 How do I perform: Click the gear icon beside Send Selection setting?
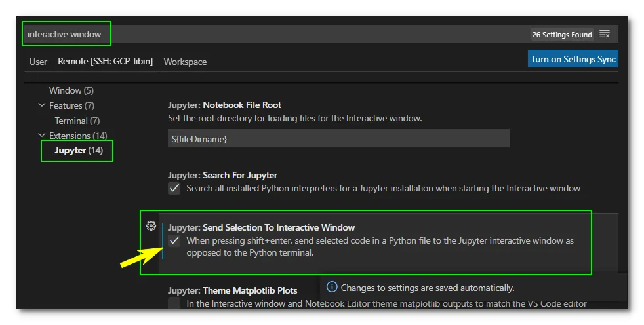tap(151, 225)
